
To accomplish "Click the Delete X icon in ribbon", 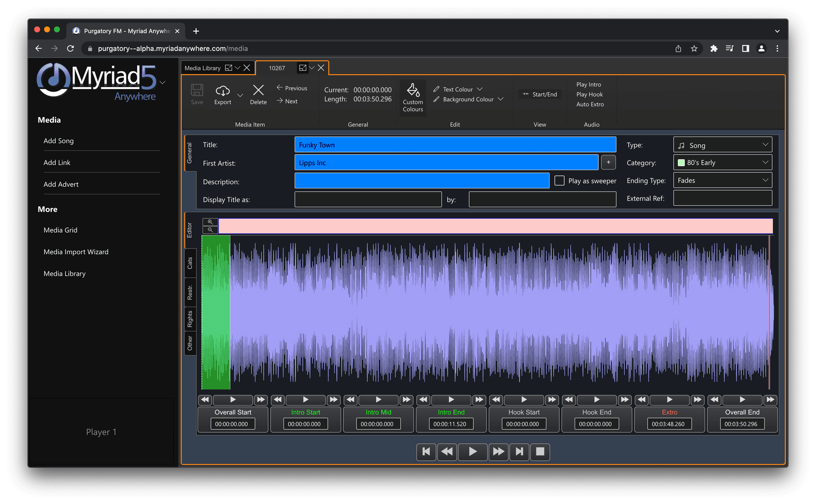I will (258, 90).
